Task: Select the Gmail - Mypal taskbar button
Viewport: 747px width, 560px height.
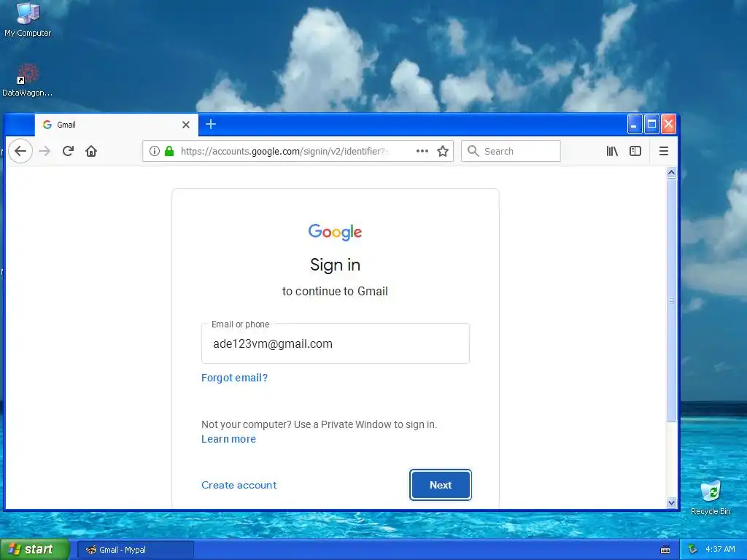Action: tap(135, 550)
